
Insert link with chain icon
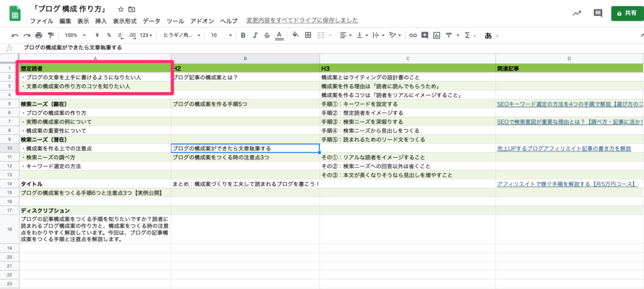click(413, 35)
